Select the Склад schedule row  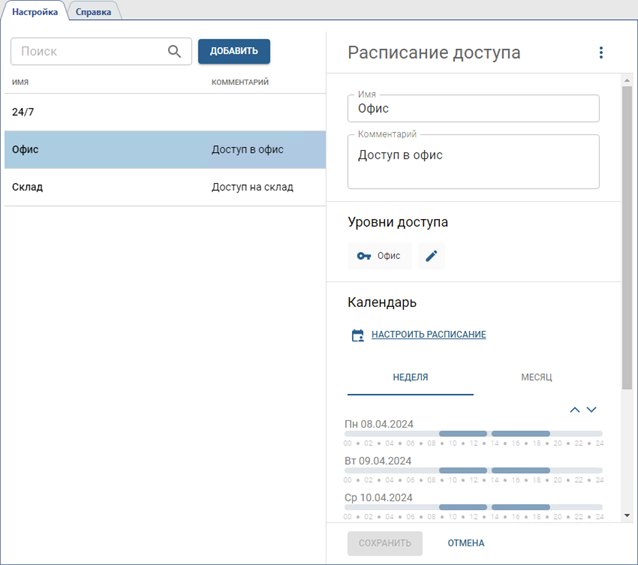[163, 187]
